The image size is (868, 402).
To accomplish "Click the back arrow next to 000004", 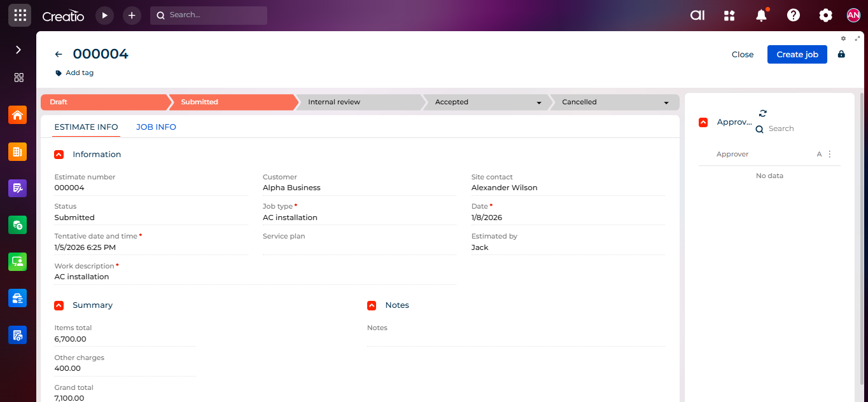I will (59, 55).
